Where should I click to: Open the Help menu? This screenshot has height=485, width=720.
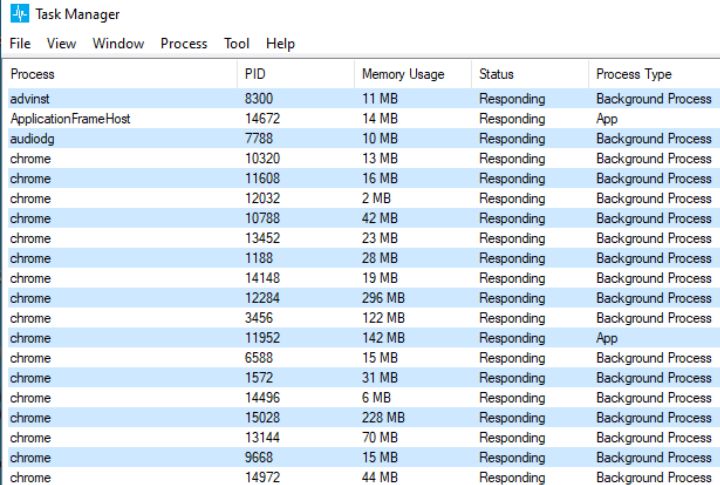tap(280, 43)
